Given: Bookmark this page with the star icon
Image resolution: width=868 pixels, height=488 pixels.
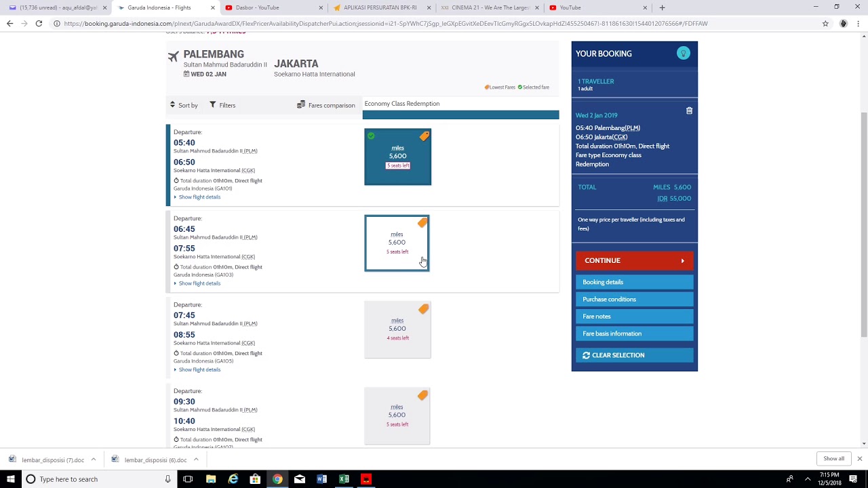Looking at the screenshot, I should 825,23.
